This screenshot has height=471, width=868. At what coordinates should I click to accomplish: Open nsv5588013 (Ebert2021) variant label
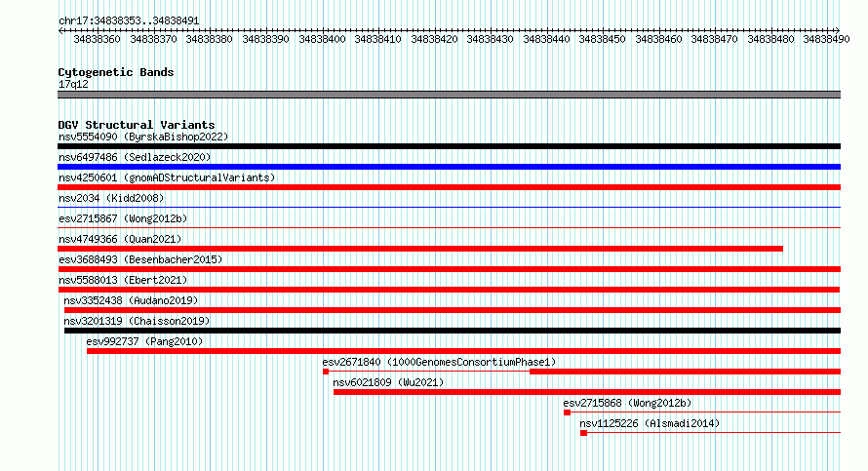123,280
